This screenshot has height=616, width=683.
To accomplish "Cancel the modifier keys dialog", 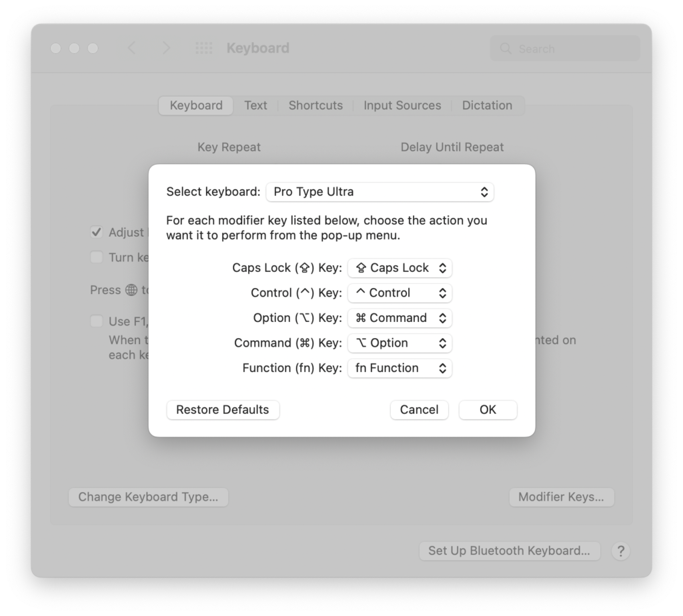I will coord(419,409).
